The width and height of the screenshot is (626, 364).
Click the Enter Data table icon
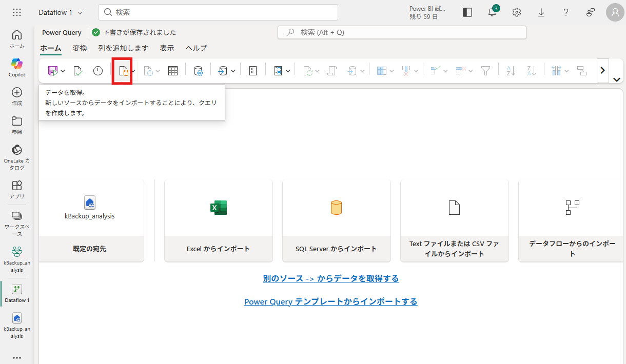pyautogui.click(x=173, y=71)
